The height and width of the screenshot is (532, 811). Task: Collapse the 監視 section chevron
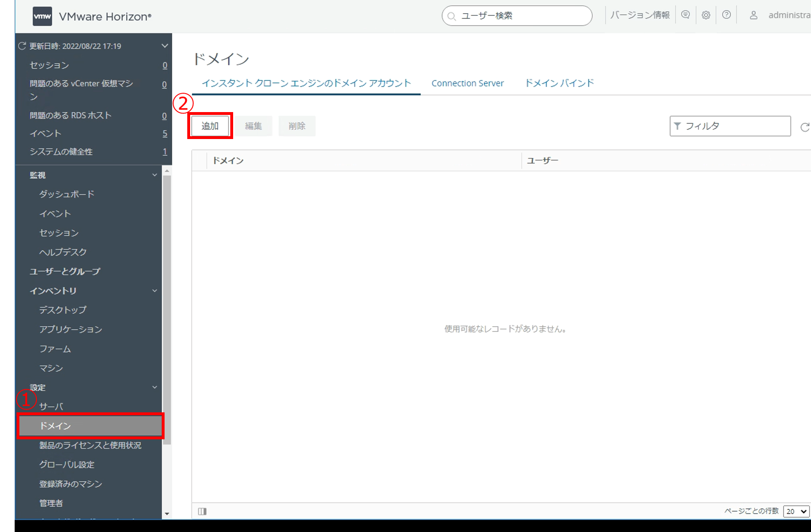click(155, 175)
